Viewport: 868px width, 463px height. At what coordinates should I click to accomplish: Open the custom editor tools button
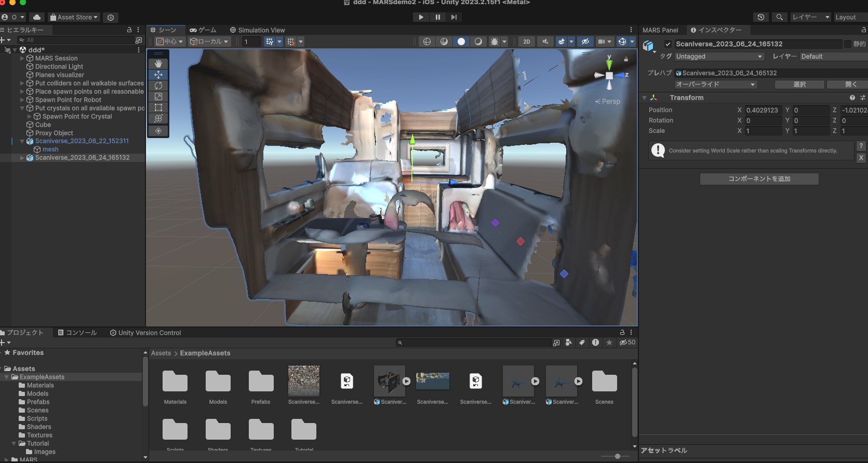click(158, 131)
